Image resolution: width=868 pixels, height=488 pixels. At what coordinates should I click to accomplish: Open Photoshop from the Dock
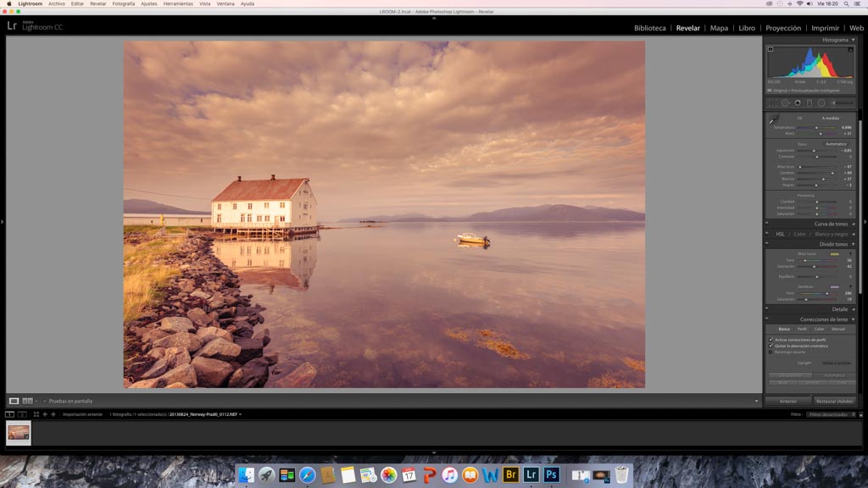tap(552, 475)
